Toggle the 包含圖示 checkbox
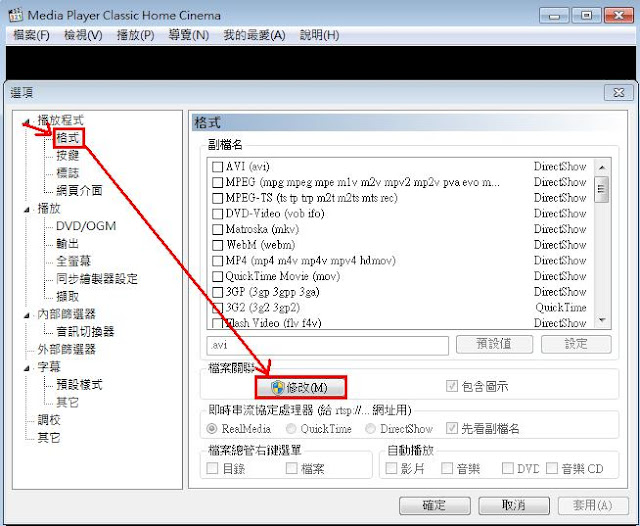Image resolution: width=640 pixels, height=526 pixels. 451,386
